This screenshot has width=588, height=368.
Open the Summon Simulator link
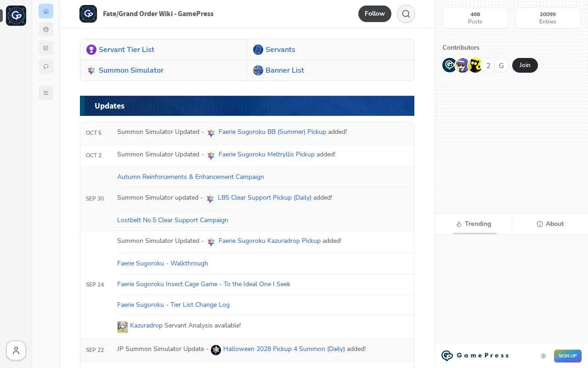131,70
